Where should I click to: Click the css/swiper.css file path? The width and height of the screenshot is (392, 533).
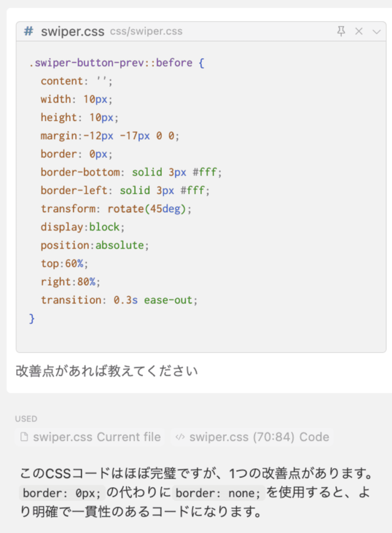[146, 31]
